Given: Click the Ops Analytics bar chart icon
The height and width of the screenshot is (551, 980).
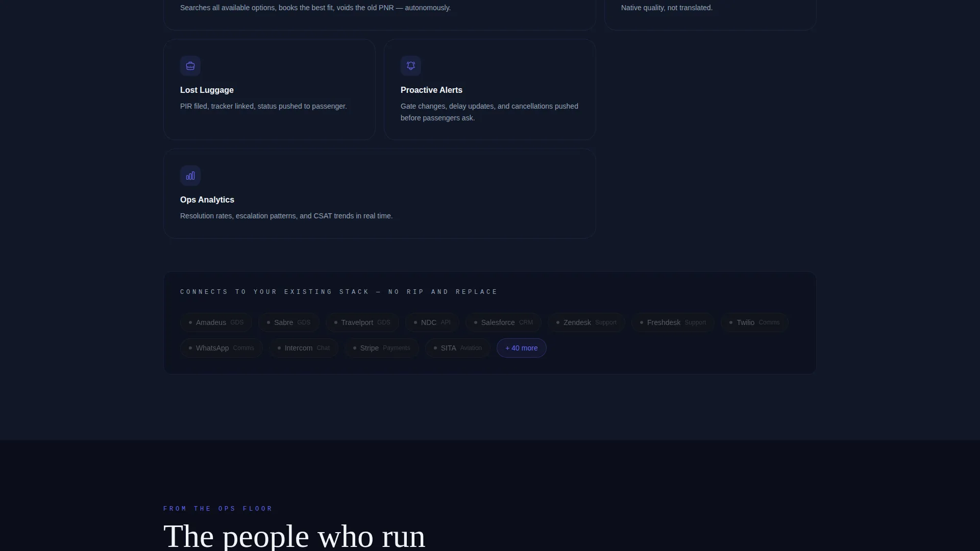Looking at the screenshot, I should coord(190,176).
